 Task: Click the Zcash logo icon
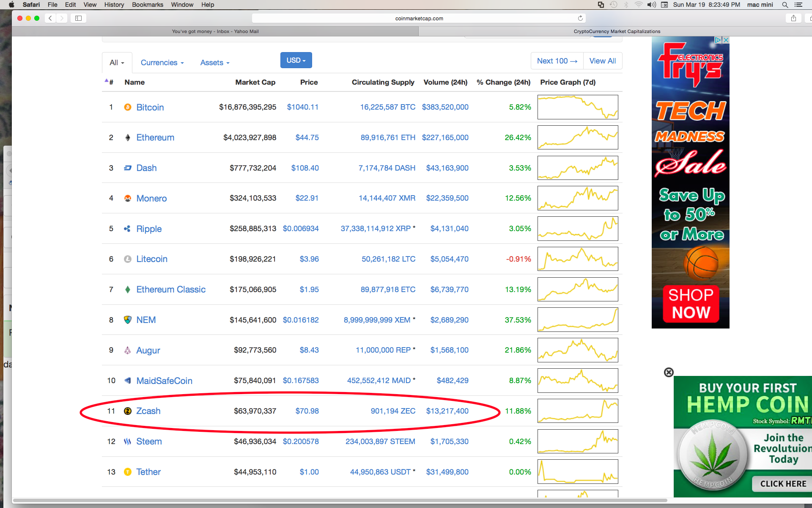click(128, 411)
